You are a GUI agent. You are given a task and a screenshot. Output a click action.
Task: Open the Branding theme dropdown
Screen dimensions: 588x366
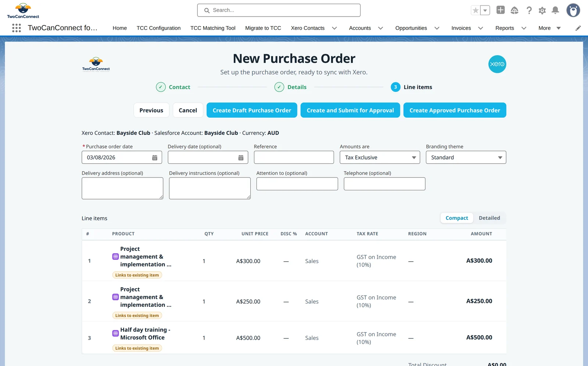click(x=466, y=157)
